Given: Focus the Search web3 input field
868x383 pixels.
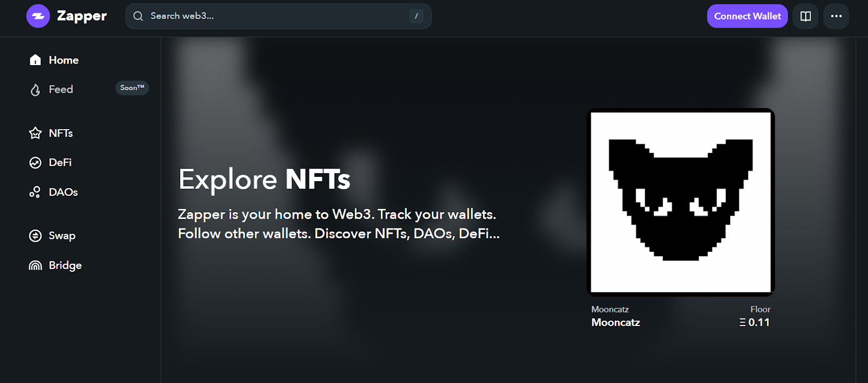Looking at the screenshot, I should tap(278, 16).
